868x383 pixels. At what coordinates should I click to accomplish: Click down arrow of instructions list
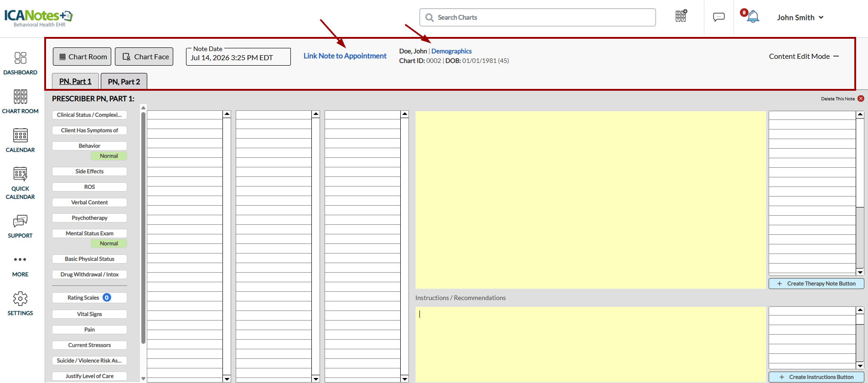[x=860, y=366]
